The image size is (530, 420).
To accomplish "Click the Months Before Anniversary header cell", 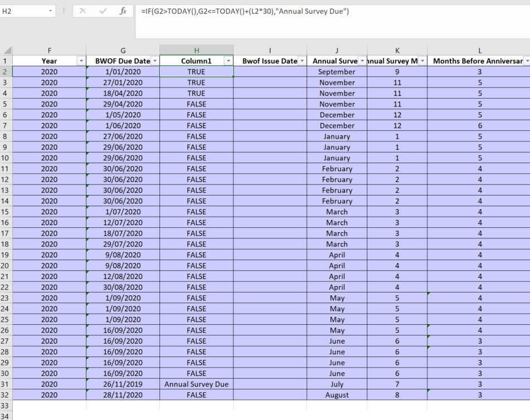I will (479, 61).
